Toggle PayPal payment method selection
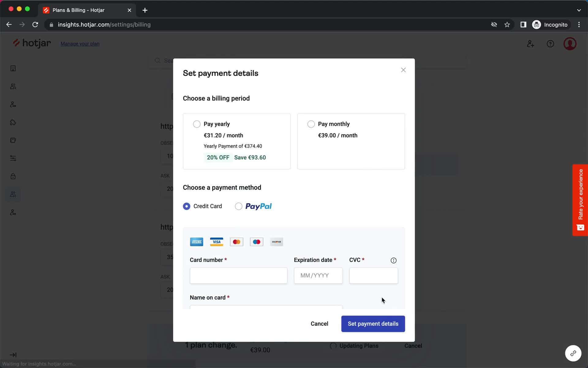Viewport: 588px width, 368px height. point(238,206)
